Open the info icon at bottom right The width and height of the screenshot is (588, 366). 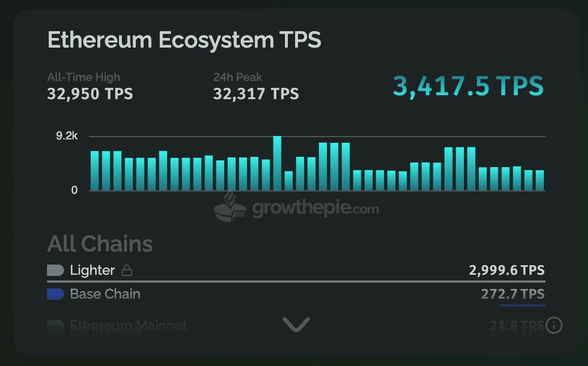tap(554, 325)
